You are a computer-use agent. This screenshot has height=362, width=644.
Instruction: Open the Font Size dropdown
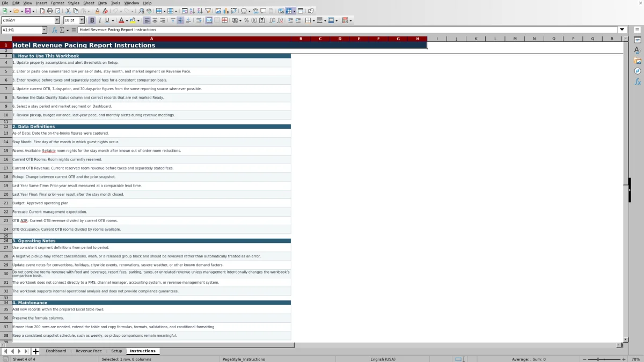click(x=82, y=20)
